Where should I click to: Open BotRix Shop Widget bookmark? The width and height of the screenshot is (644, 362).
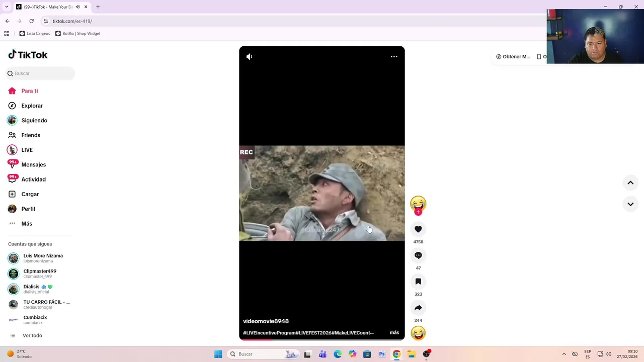tap(78, 34)
